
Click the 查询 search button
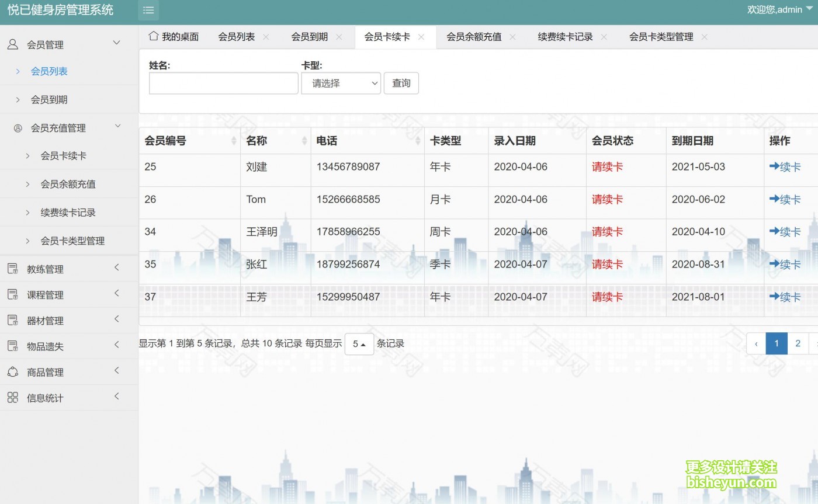coord(401,83)
